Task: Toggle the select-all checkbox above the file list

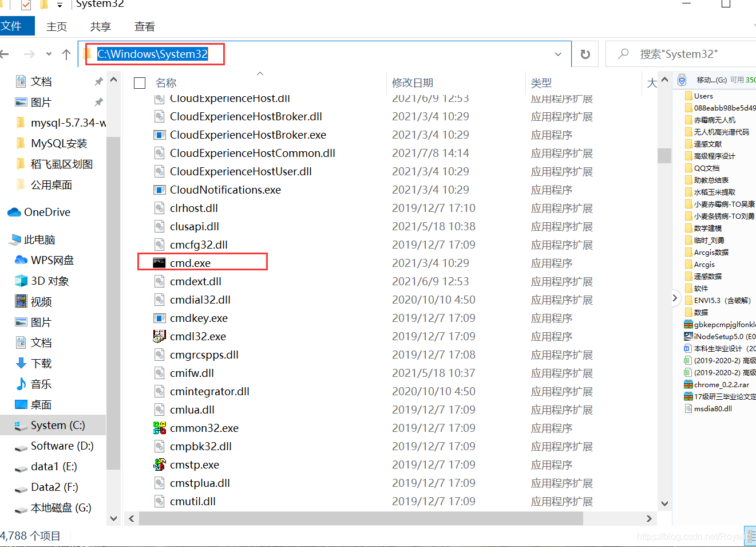Action: (139, 82)
